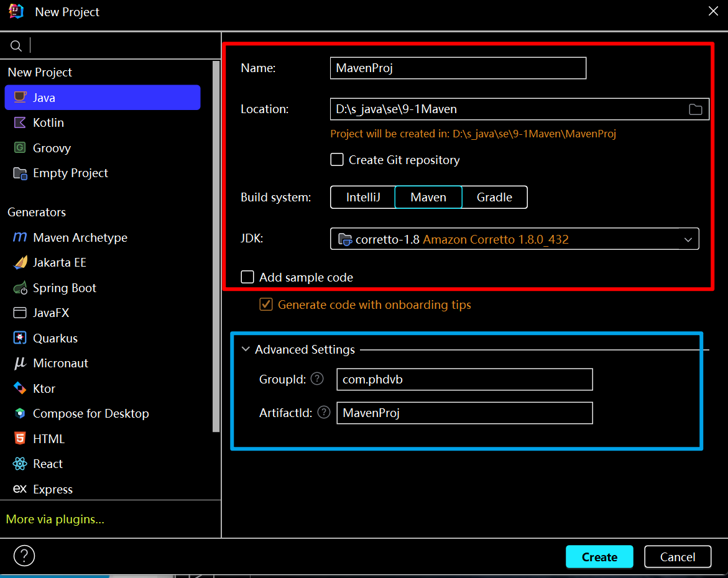Click the Quarkus generator icon
This screenshot has width=728, height=578.
pos(20,338)
